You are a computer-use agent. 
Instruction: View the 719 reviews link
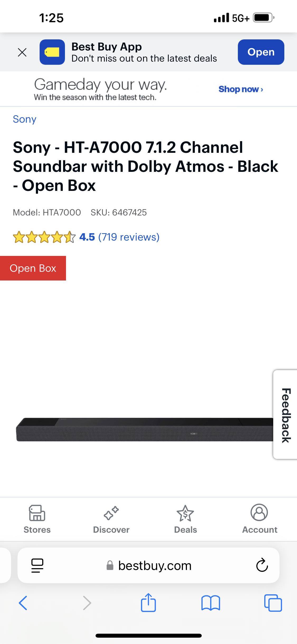pos(129,237)
